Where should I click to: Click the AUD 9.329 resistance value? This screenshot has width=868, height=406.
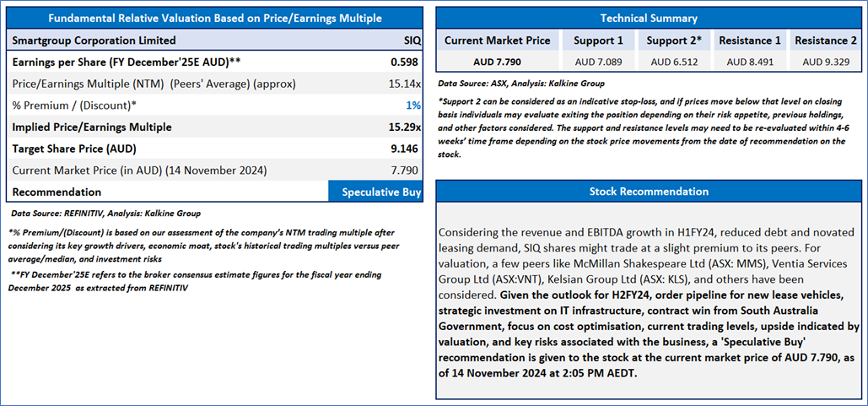click(x=825, y=62)
